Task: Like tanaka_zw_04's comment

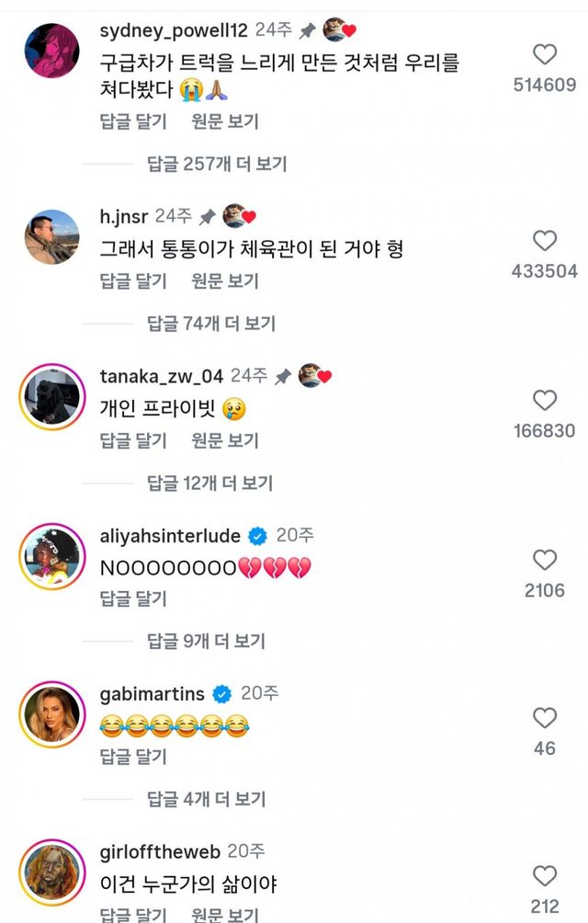Action: [x=545, y=400]
